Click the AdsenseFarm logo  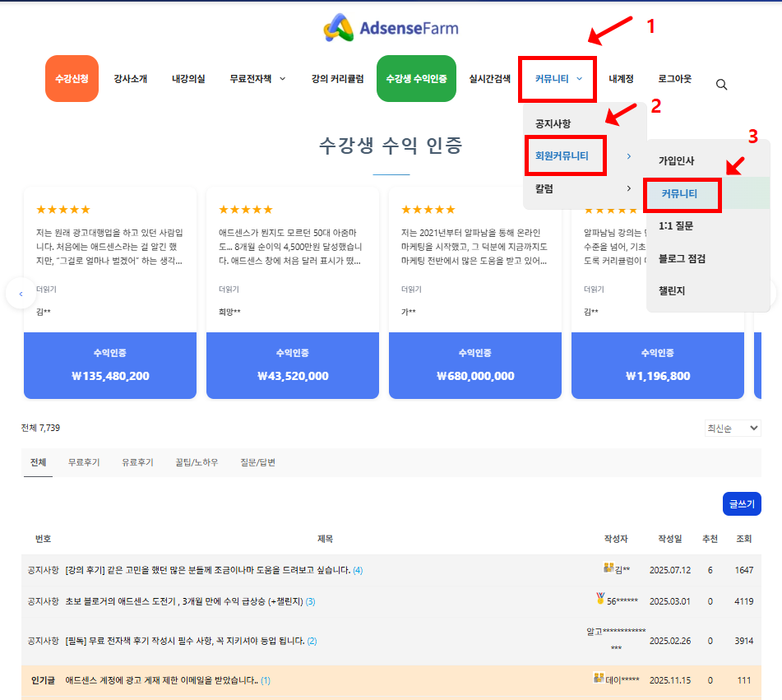click(391, 27)
